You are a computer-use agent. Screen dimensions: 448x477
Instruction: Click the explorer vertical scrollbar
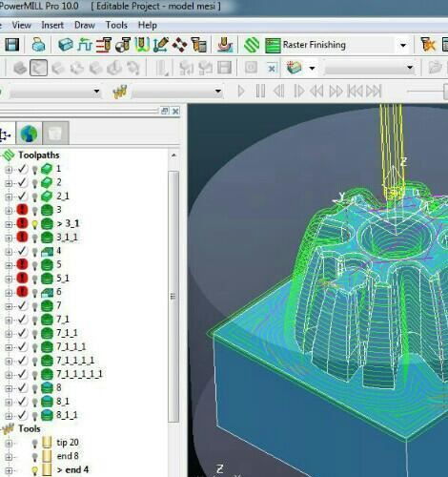click(173, 296)
